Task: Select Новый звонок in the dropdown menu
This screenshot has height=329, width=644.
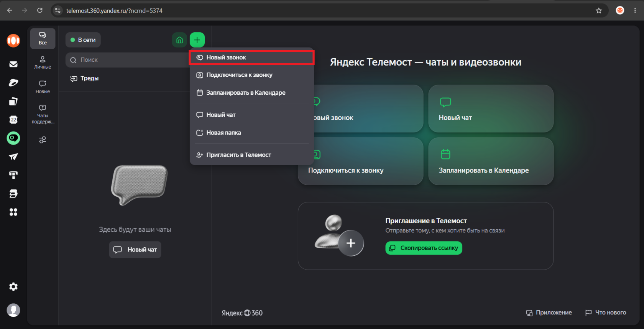Action: pos(252,58)
